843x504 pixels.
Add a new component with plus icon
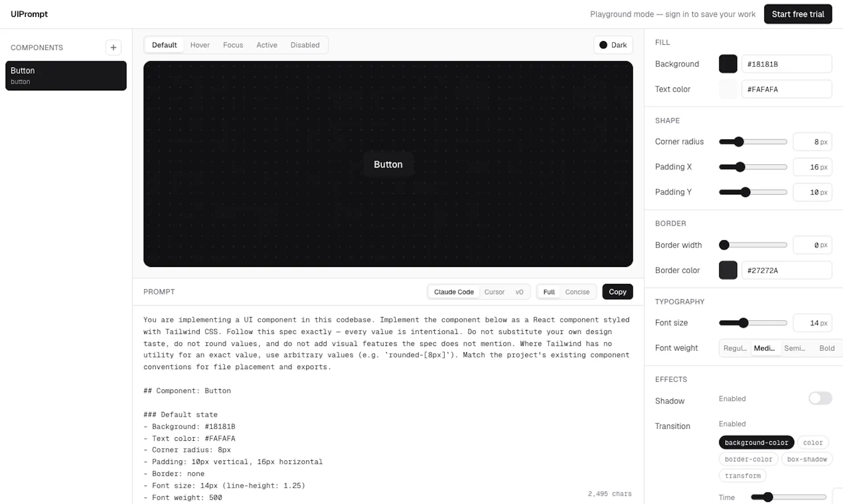(x=113, y=47)
